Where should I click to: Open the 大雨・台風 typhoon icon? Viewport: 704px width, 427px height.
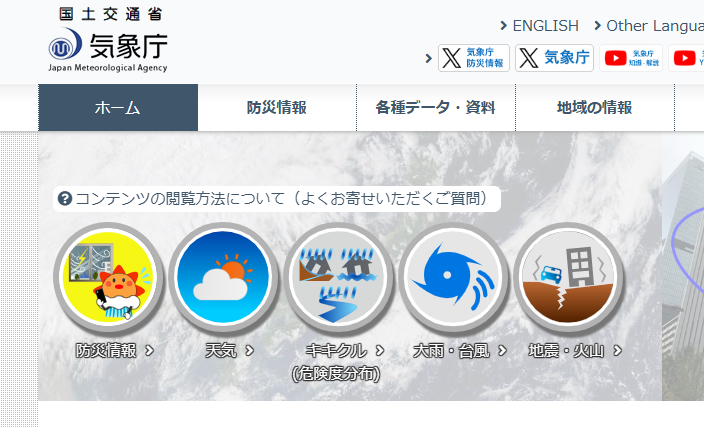(454, 277)
